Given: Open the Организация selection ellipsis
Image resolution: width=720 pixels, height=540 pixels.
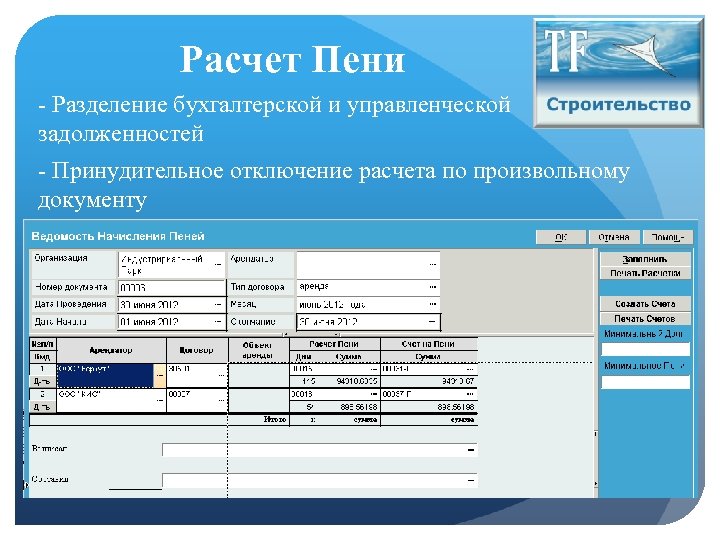Looking at the screenshot, I should click(x=218, y=264).
